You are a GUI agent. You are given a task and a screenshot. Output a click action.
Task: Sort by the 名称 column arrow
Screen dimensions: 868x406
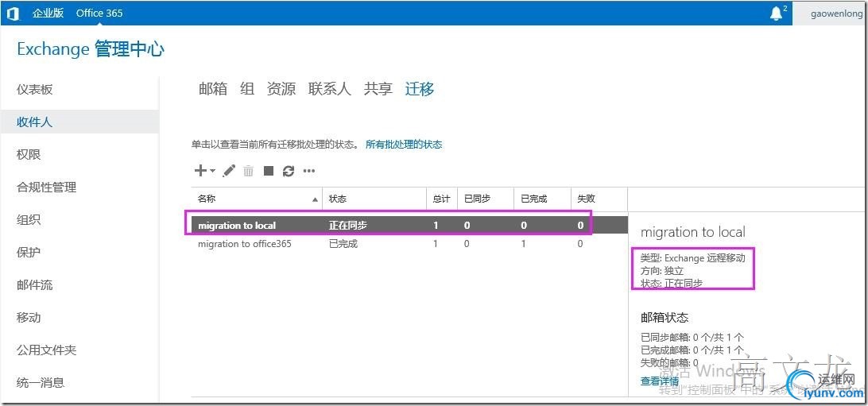[315, 199]
